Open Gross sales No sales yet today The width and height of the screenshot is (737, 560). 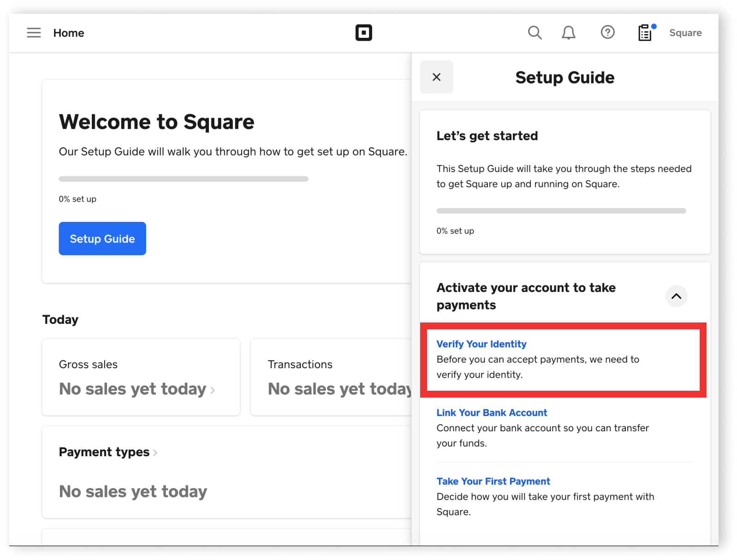137,389
